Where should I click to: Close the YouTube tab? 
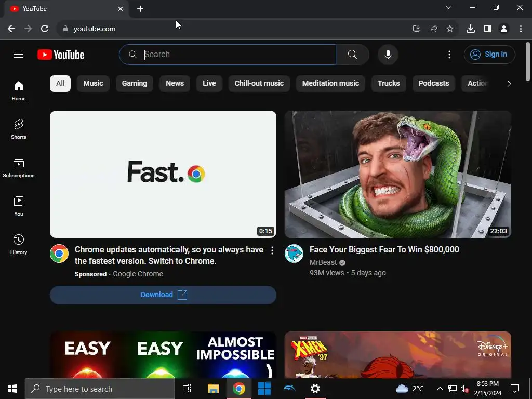(121, 9)
